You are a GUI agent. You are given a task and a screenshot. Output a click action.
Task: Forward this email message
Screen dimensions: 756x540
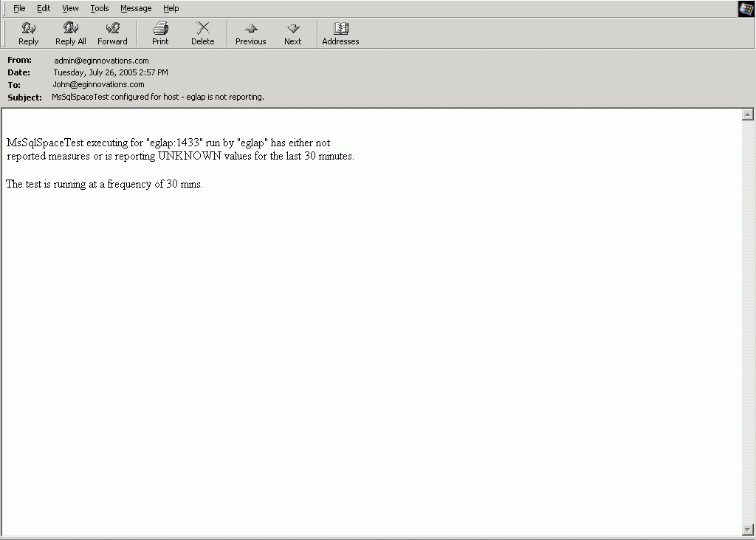(x=112, y=33)
